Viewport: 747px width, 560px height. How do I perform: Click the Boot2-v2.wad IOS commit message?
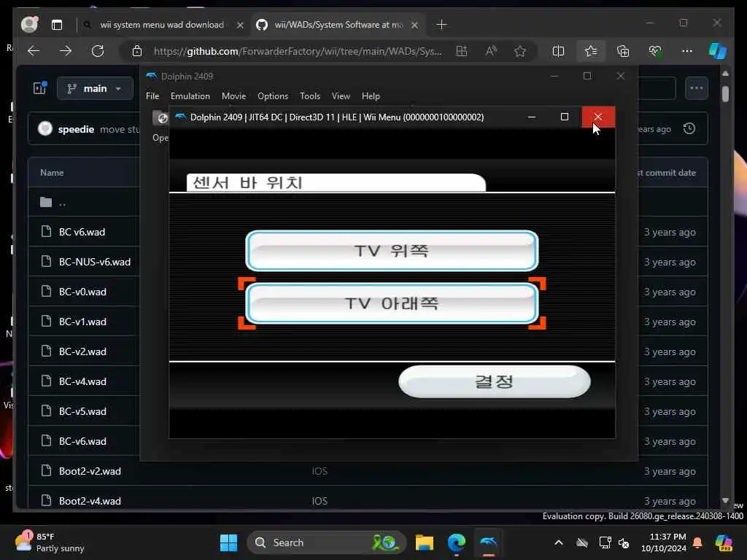click(x=320, y=471)
